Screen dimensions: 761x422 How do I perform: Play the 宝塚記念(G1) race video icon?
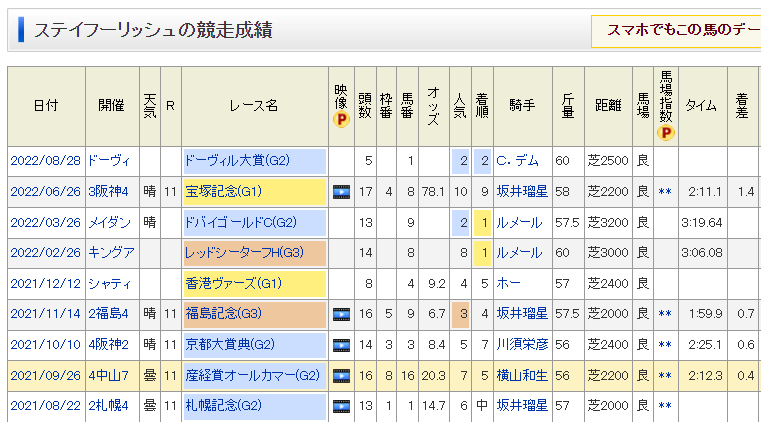coord(340,191)
